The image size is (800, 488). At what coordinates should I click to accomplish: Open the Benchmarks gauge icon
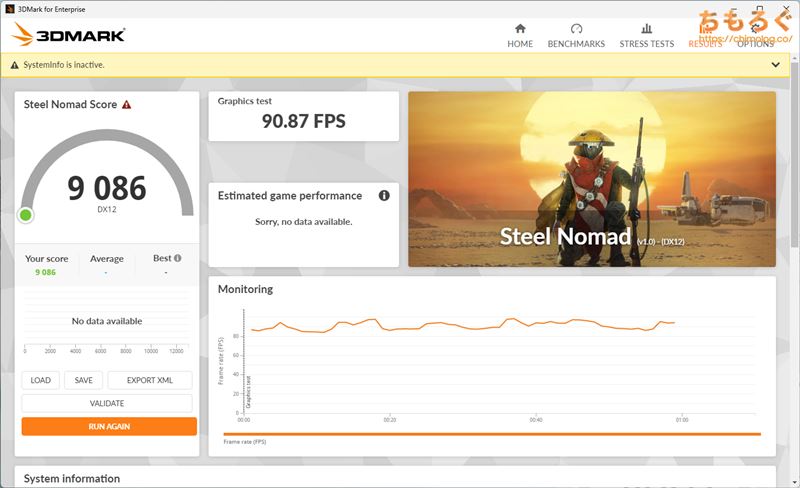click(576, 28)
